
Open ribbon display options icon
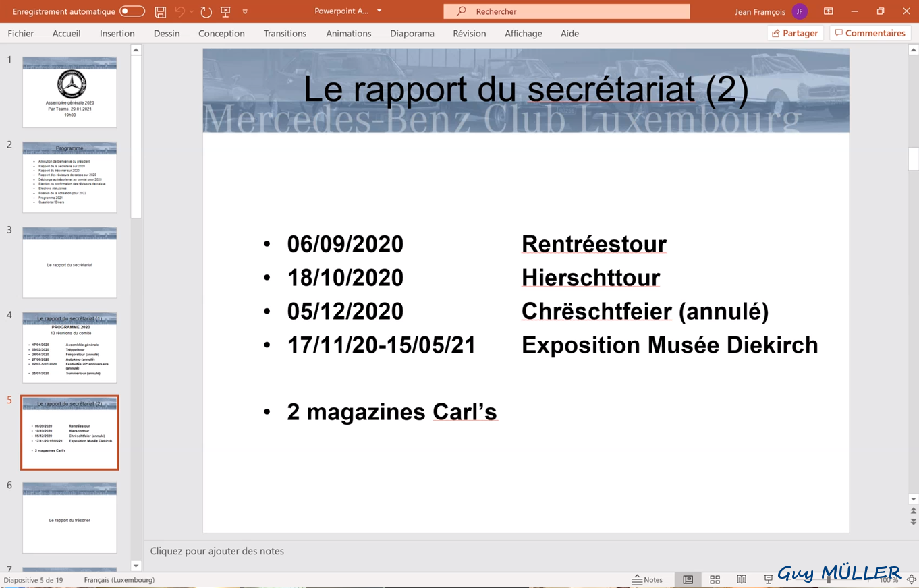click(x=828, y=11)
